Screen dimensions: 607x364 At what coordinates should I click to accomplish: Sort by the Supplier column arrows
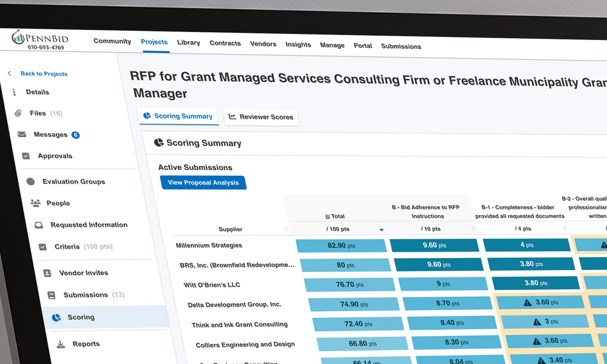coord(286,229)
